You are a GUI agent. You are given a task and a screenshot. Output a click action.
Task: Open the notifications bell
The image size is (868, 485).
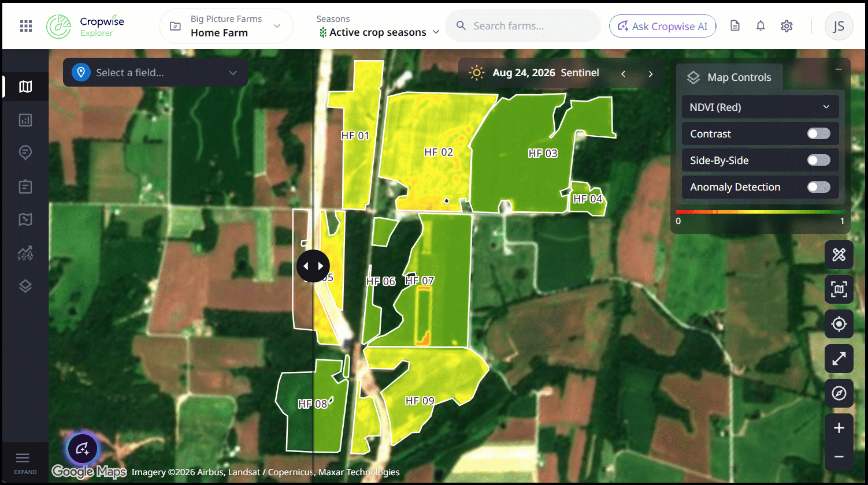(761, 26)
